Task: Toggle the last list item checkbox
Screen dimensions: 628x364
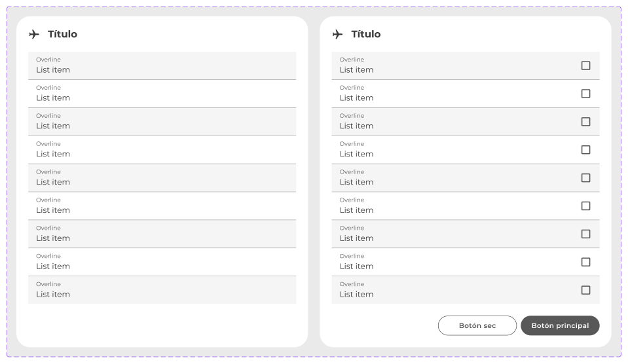Action: (x=585, y=290)
